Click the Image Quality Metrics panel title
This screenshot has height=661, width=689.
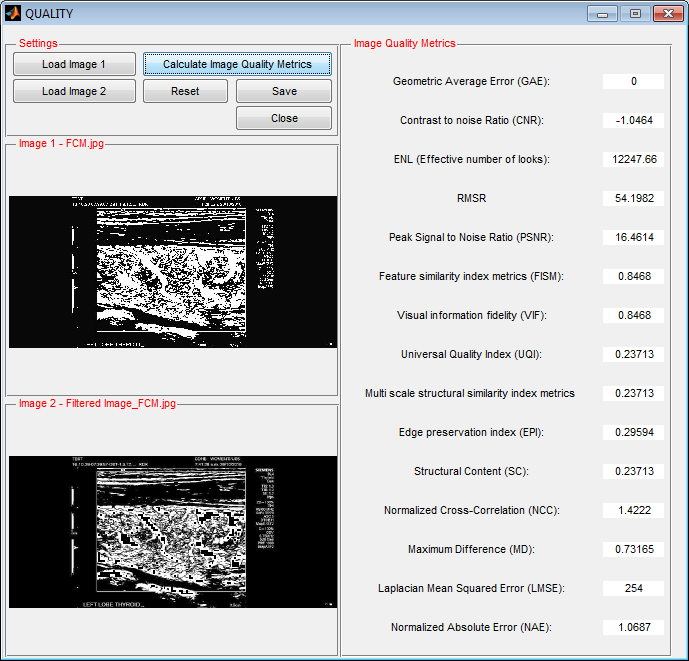[404, 44]
